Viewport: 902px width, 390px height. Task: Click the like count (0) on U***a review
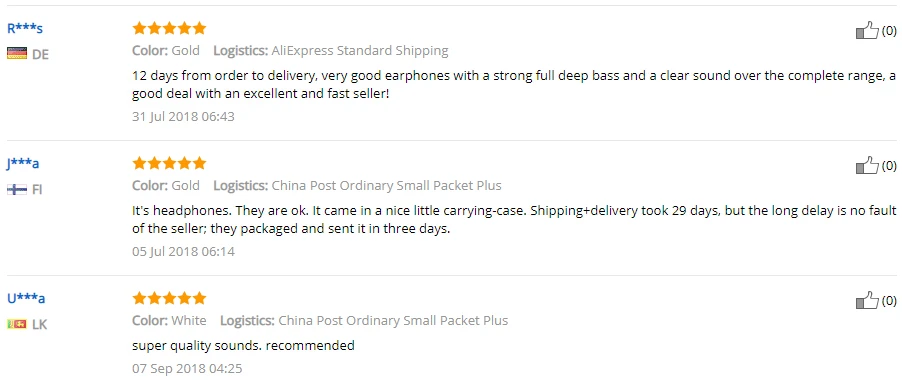[x=889, y=300]
